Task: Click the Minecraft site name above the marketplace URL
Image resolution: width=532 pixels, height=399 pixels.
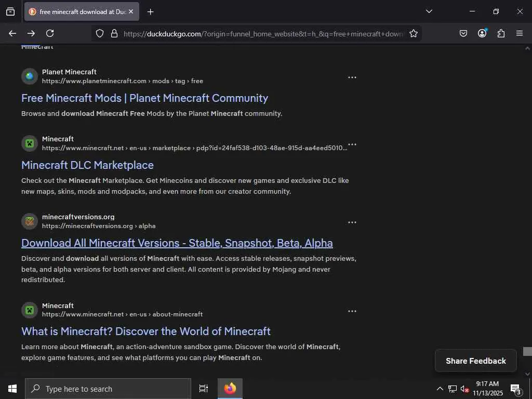Action: [58, 139]
